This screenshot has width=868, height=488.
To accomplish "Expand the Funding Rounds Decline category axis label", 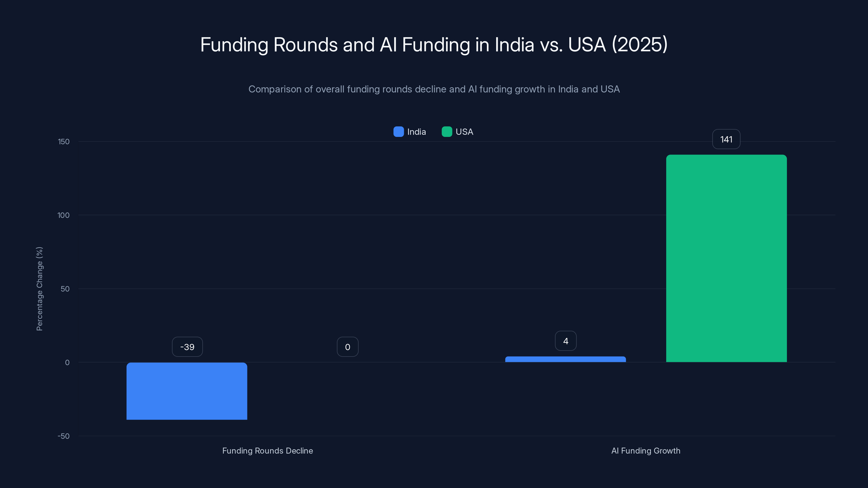I will (x=267, y=451).
